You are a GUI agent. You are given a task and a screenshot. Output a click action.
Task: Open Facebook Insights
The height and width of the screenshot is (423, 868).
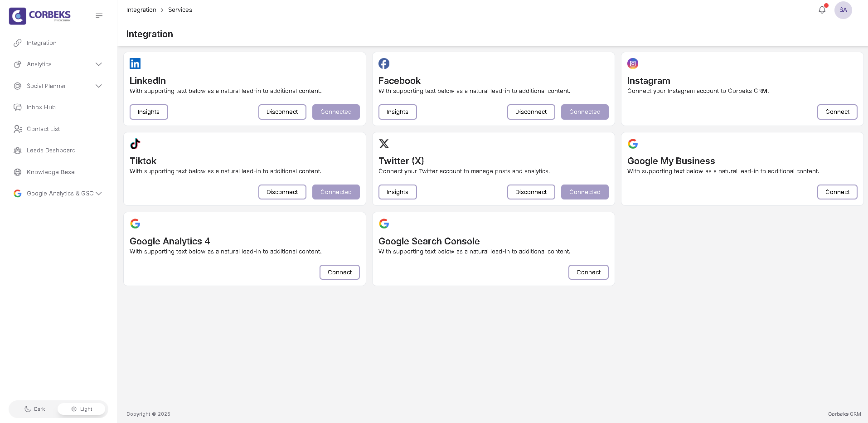tap(398, 112)
